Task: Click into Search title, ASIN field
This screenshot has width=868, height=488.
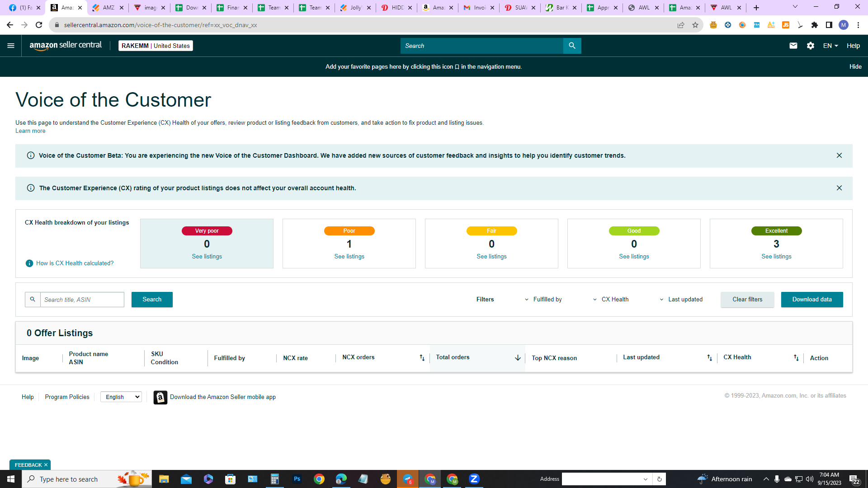Action: click(82, 300)
